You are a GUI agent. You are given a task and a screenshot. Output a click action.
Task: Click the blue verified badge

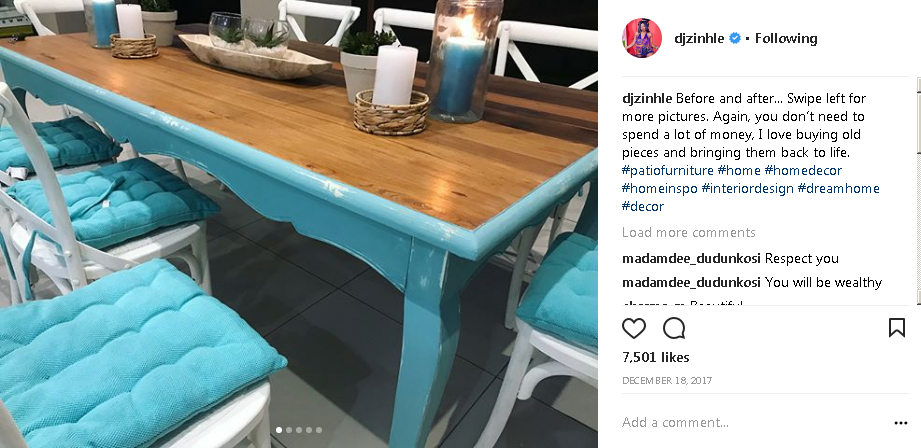[734, 38]
